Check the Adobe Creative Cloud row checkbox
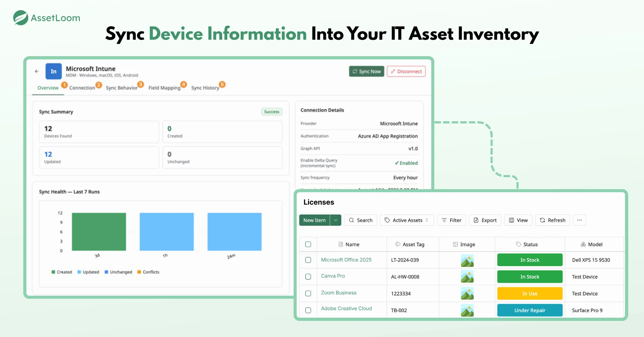The image size is (644, 337). [x=308, y=310]
